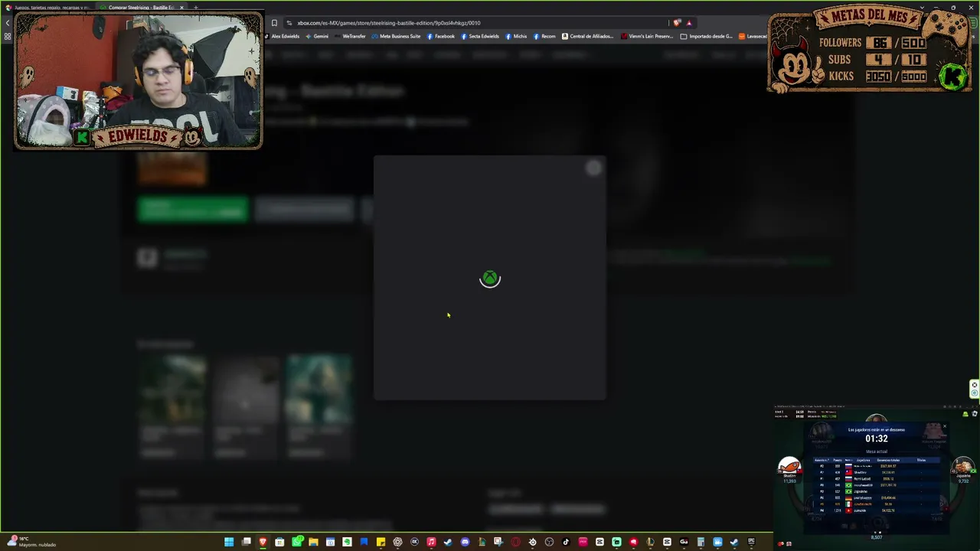
Task: Open ChatGPT from the taskbar
Action: click(397, 543)
